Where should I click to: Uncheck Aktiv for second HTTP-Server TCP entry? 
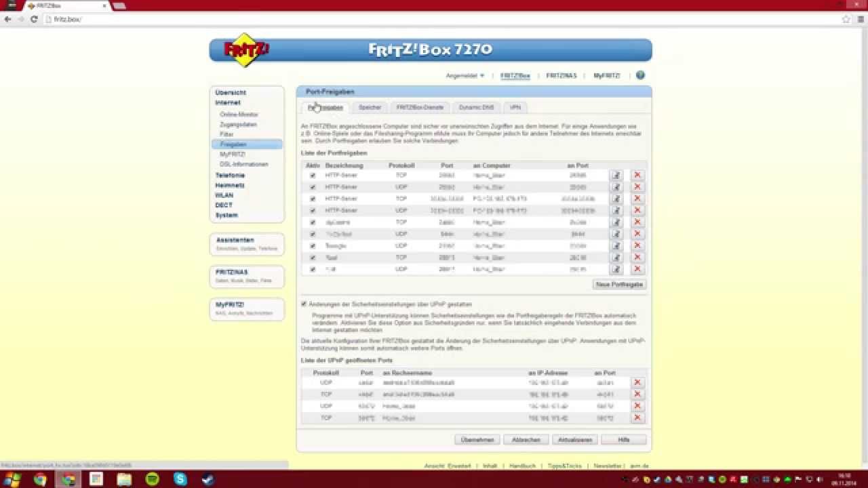point(313,199)
